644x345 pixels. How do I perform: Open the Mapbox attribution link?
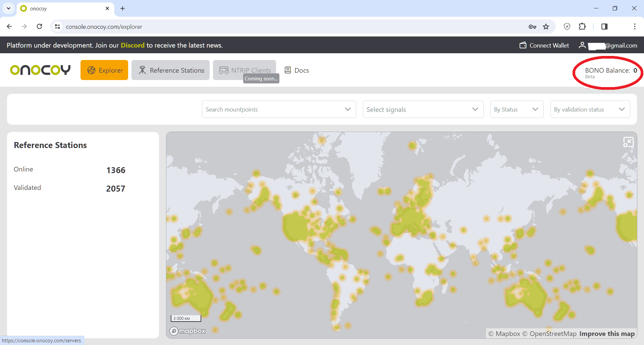pos(504,334)
